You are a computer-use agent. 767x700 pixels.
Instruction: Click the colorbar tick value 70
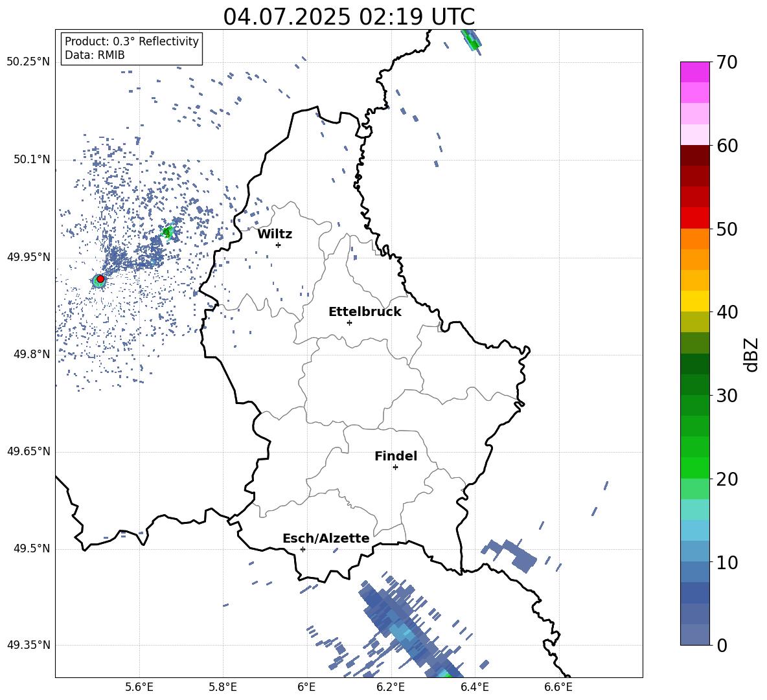[x=727, y=63]
